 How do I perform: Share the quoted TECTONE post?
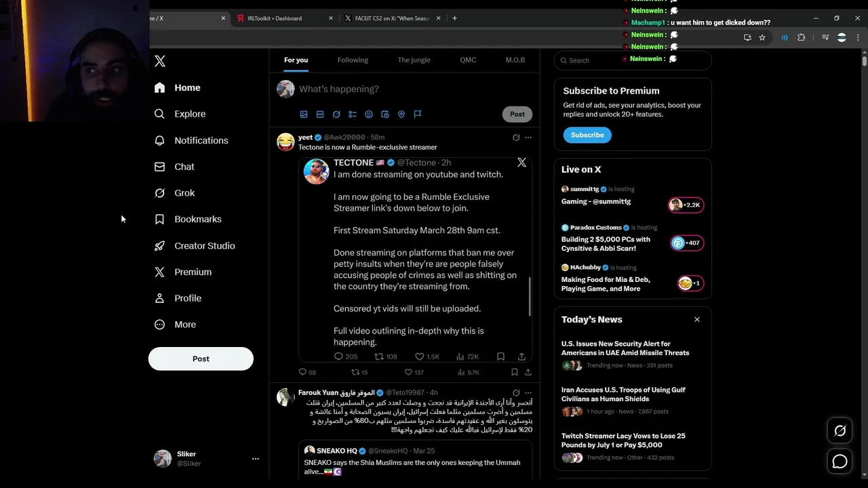tap(521, 357)
